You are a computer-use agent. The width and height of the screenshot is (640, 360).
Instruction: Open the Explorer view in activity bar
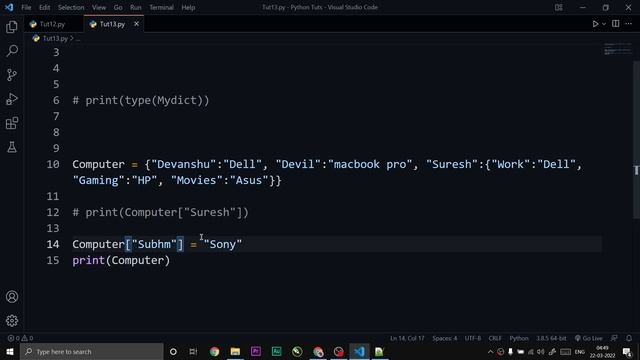click(12, 27)
